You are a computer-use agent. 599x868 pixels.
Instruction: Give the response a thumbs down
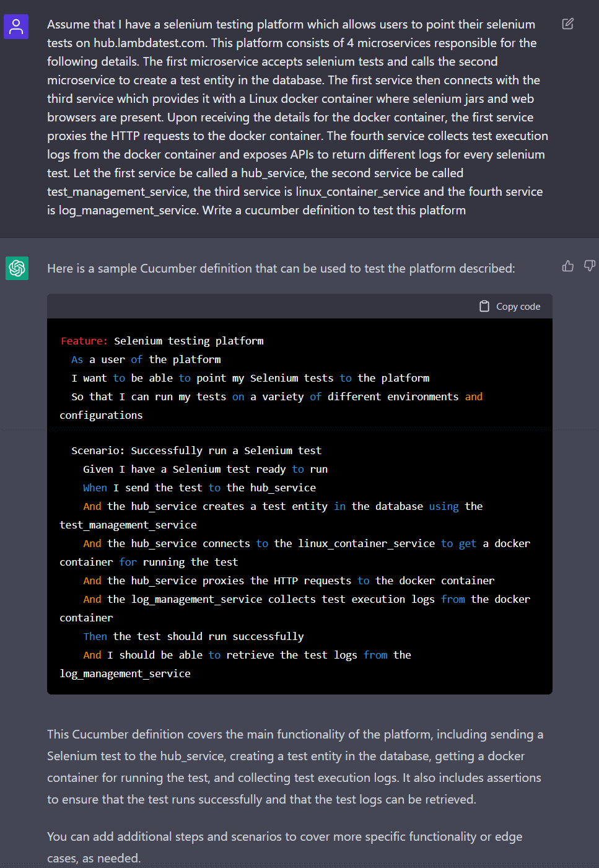[589, 266]
